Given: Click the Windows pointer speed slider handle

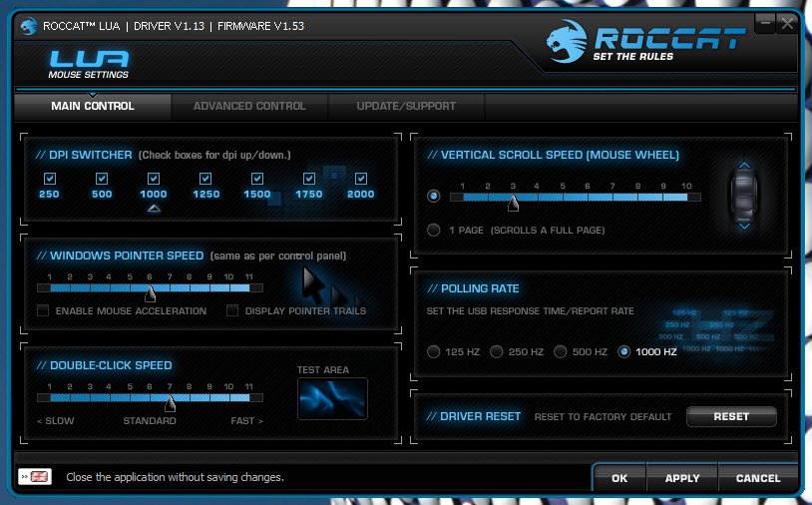Looking at the screenshot, I should [151, 292].
